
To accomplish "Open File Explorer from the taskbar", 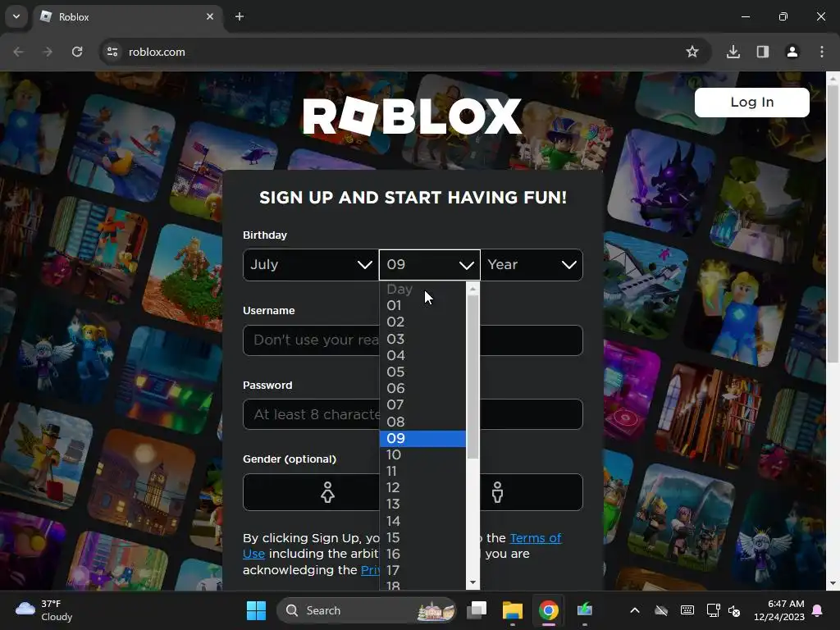I will coord(512,610).
